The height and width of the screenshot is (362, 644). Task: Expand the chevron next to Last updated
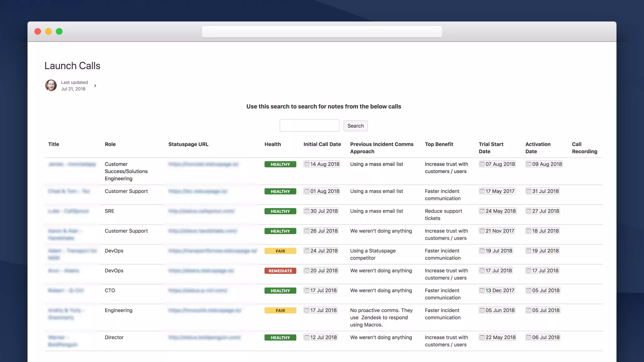95,86
